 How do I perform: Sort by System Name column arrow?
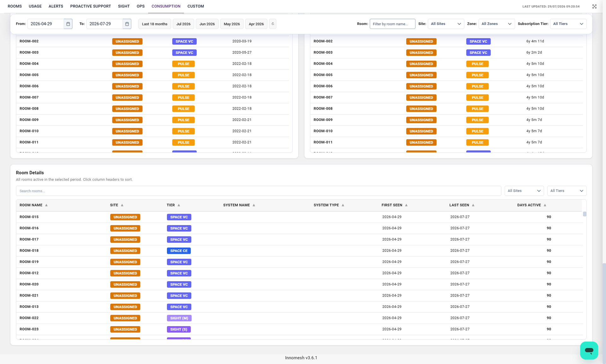click(254, 205)
